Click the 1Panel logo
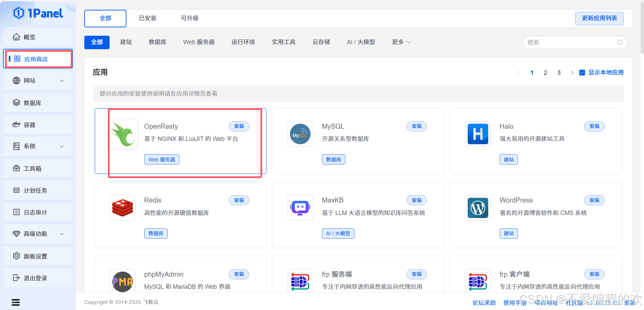The height and width of the screenshot is (310, 644). click(38, 13)
